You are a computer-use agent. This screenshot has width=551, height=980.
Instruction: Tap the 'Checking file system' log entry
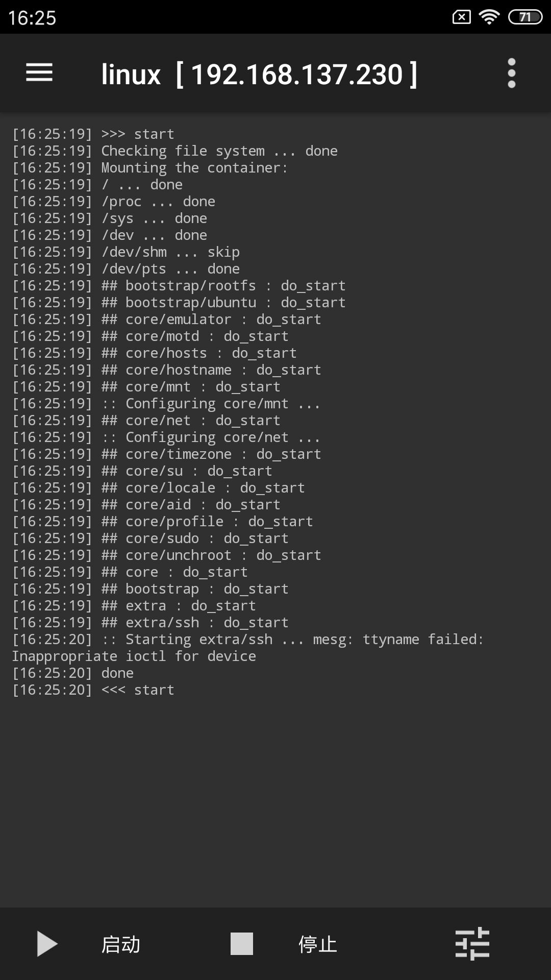coord(174,151)
